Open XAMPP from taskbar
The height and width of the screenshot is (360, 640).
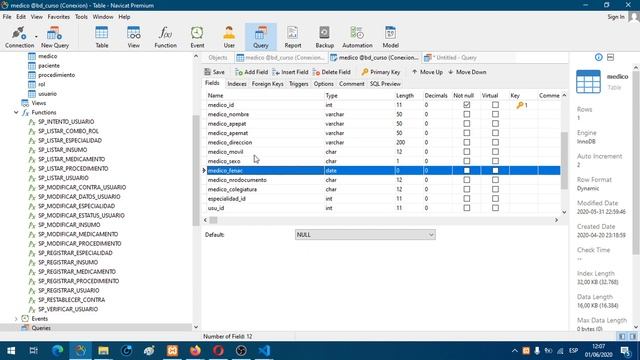click(x=172, y=351)
